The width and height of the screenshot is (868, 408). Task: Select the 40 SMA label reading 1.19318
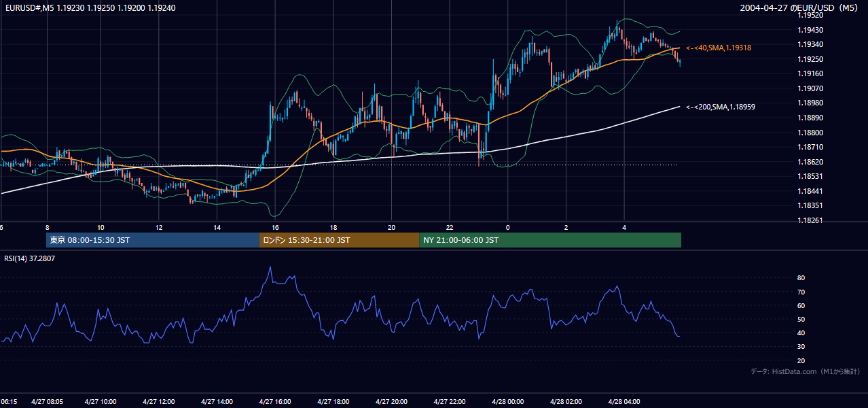[x=719, y=48]
